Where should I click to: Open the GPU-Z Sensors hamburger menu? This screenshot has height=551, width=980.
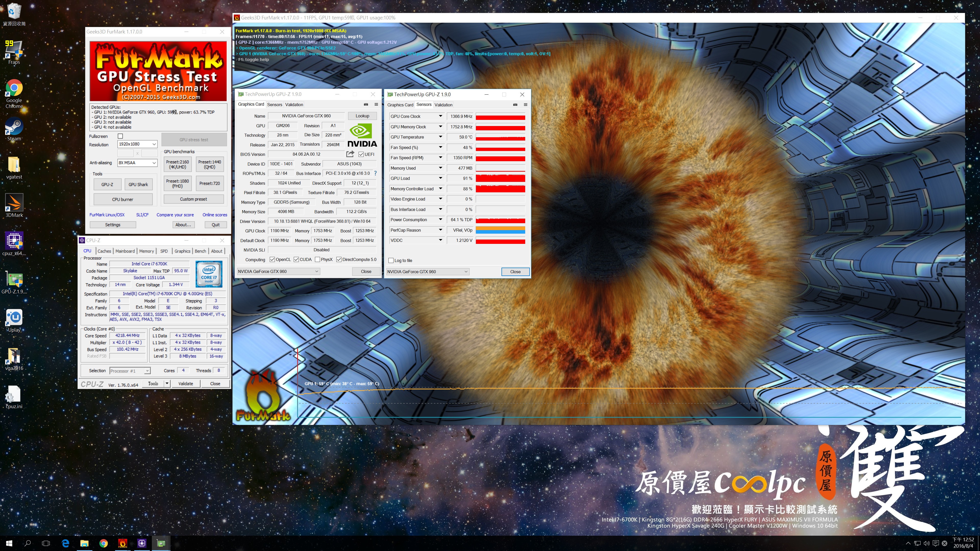pos(525,105)
